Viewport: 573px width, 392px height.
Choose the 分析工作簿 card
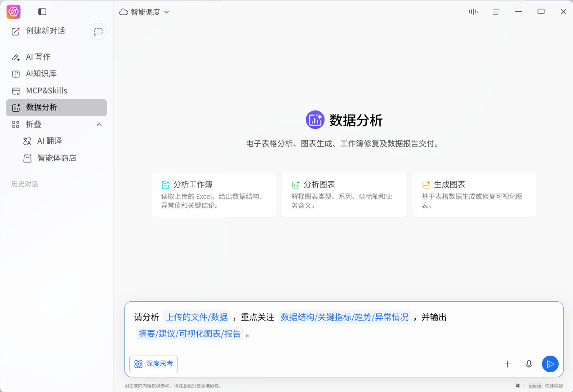tap(213, 195)
